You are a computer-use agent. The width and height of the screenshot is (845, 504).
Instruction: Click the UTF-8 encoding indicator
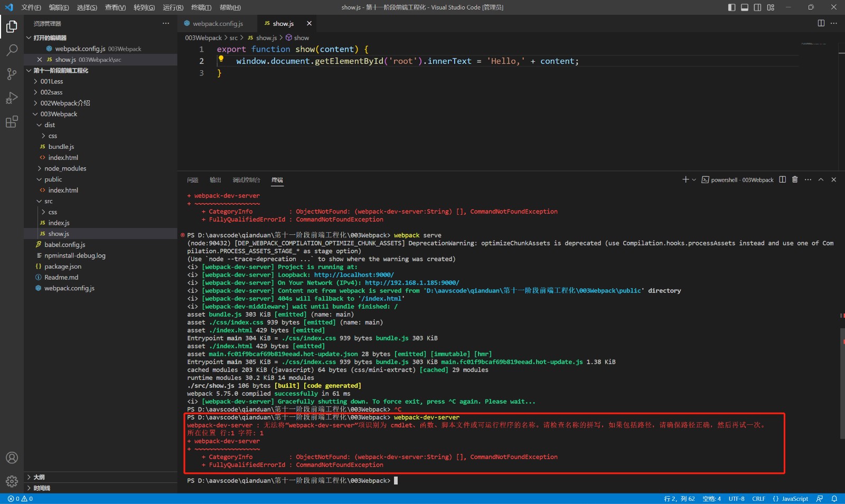736,499
